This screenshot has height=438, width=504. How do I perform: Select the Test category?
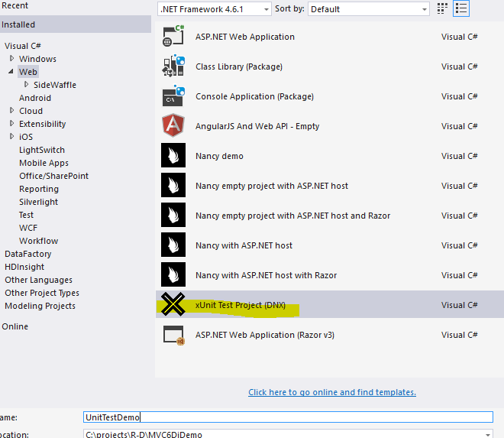pyautogui.click(x=26, y=215)
